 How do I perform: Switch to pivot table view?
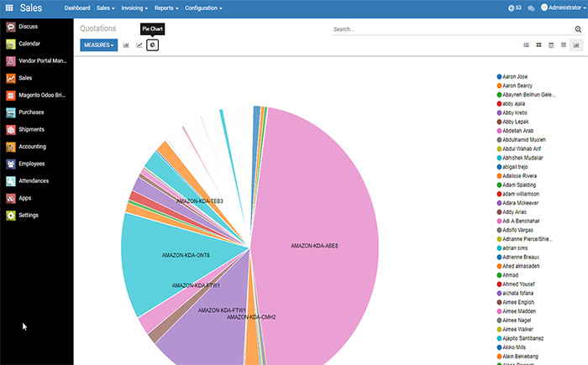564,45
